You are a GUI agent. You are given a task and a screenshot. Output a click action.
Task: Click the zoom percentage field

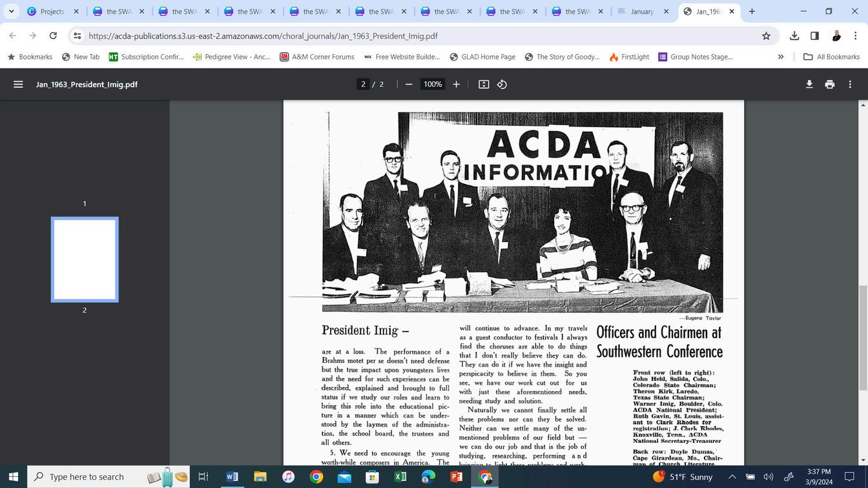click(x=433, y=85)
